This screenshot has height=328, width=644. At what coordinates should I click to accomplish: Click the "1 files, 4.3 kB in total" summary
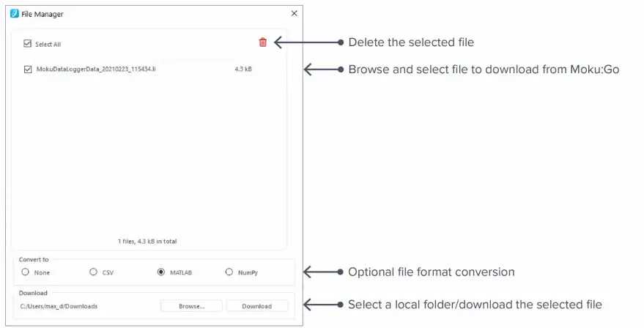pos(147,241)
